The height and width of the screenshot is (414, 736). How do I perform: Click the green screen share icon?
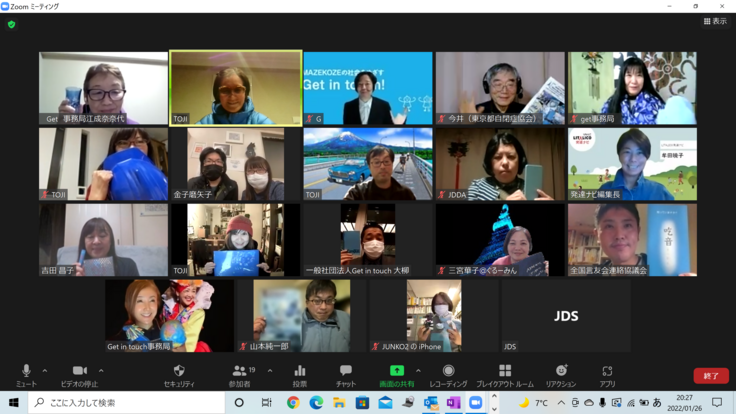[396, 371]
